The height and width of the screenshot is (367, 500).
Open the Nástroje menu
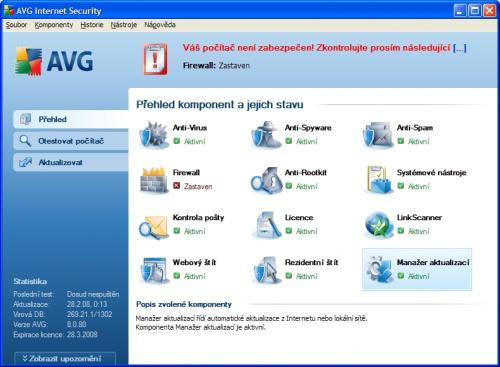point(124,25)
